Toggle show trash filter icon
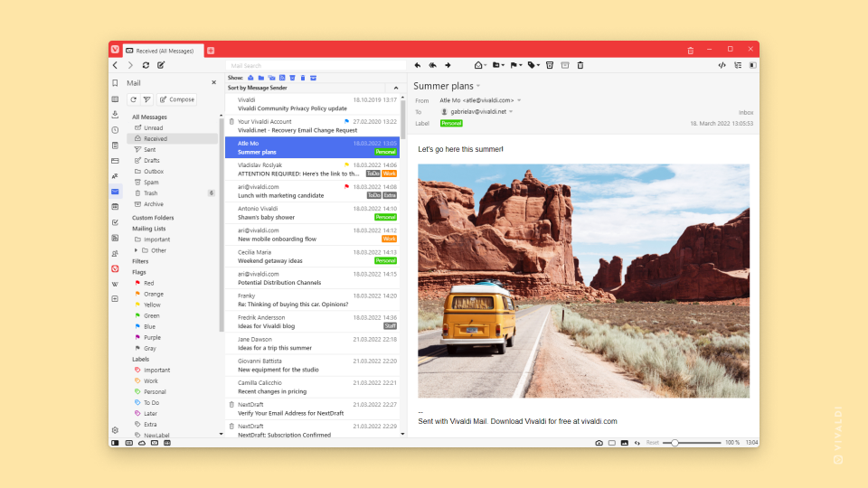 click(303, 78)
